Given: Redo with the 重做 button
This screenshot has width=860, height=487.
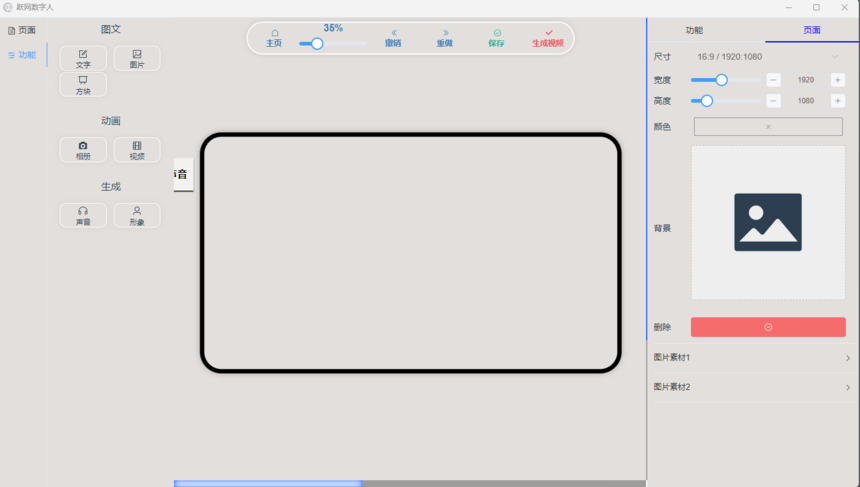Looking at the screenshot, I should point(445,38).
